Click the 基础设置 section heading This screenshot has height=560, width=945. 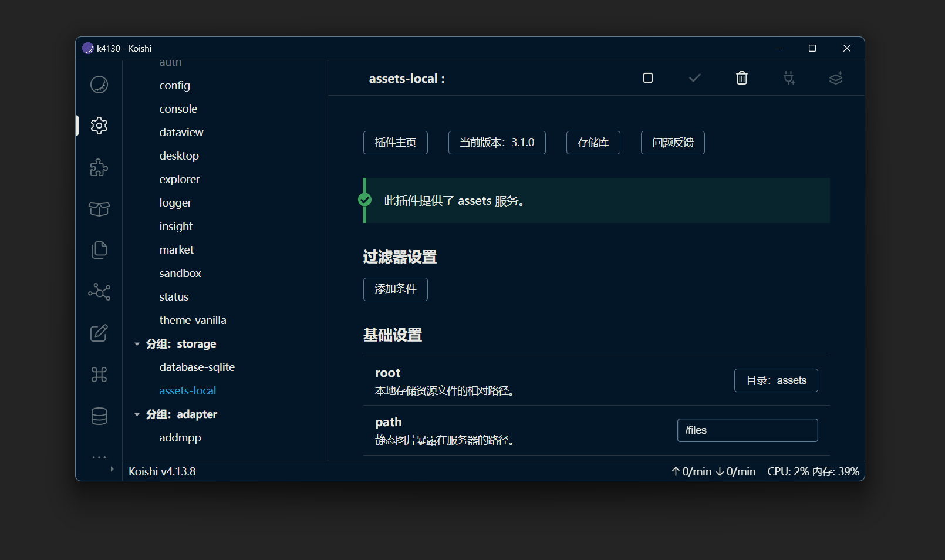tap(393, 335)
